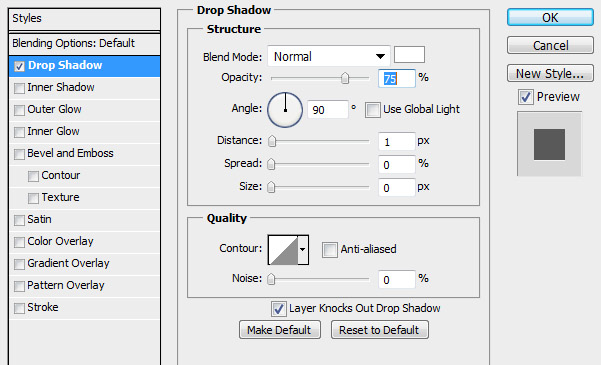Open the Blend Mode dropdown

point(329,56)
